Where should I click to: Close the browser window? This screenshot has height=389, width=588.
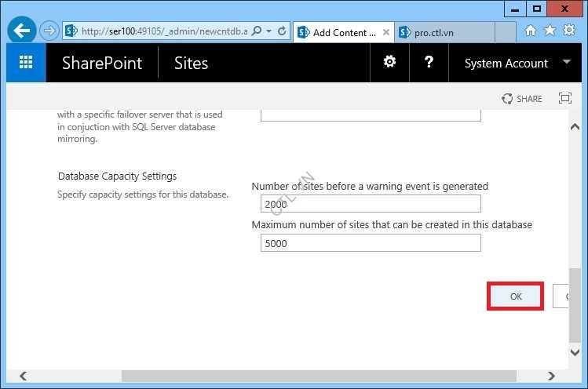click(x=564, y=9)
